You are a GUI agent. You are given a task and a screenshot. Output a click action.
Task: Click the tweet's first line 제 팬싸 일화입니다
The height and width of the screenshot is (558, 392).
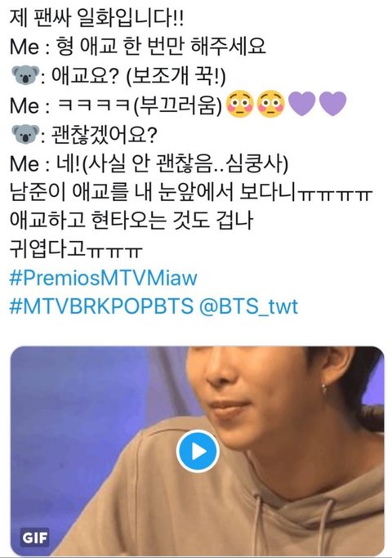coord(96,18)
